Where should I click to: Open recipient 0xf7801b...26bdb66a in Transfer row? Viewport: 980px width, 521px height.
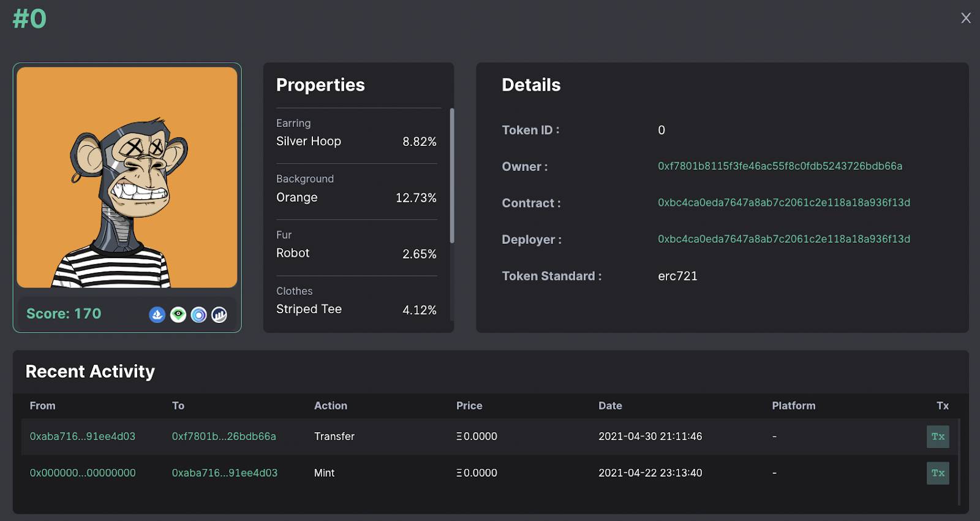(224, 436)
